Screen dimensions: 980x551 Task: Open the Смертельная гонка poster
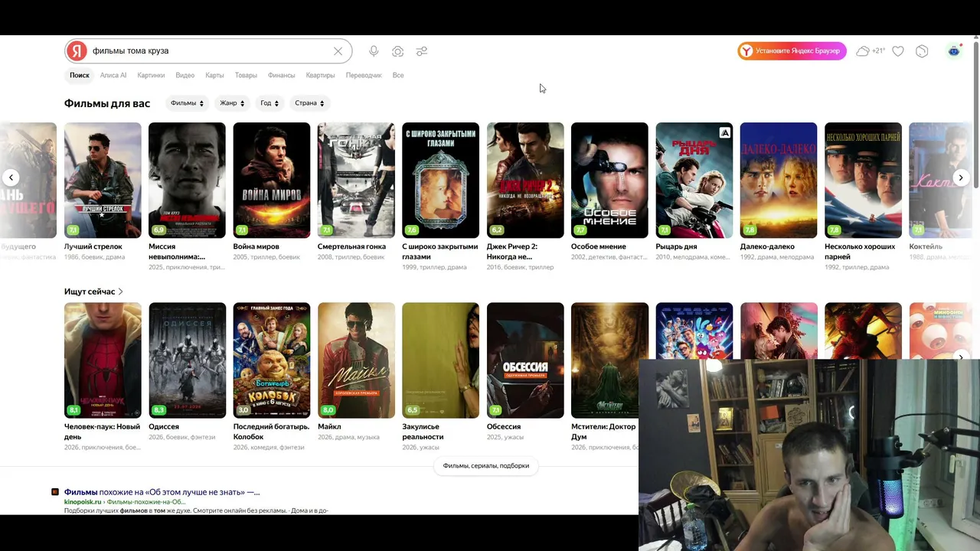(356, 181)
